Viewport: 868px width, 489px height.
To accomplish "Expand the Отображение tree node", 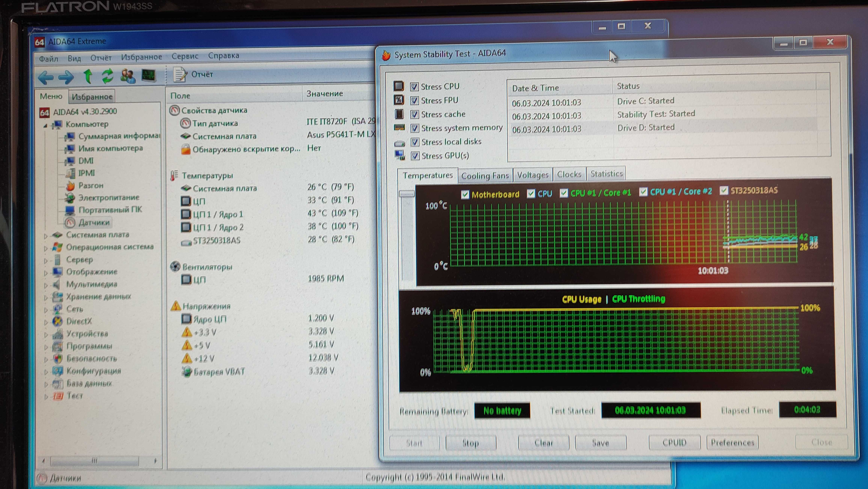I will 46,273.
